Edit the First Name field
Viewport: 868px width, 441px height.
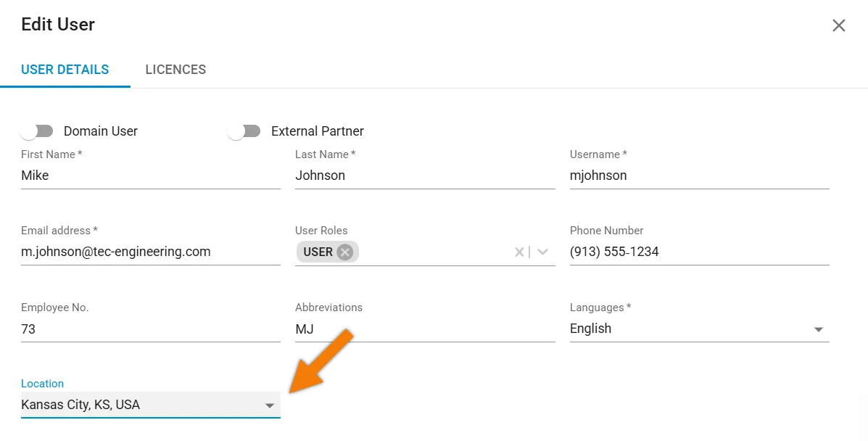coord(151,176)
